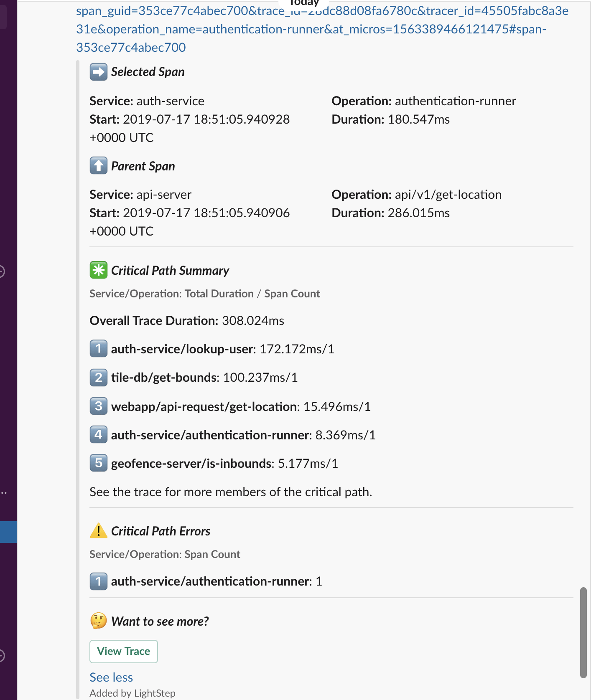Image resolution: width=591 pixels, height=700 pixels.
Task: Collapse the message via See less
Action: coord(111,677)
